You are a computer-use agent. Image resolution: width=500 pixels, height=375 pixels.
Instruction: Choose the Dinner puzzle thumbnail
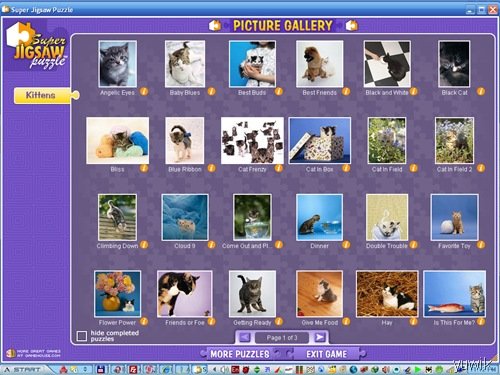pos(319,217)
